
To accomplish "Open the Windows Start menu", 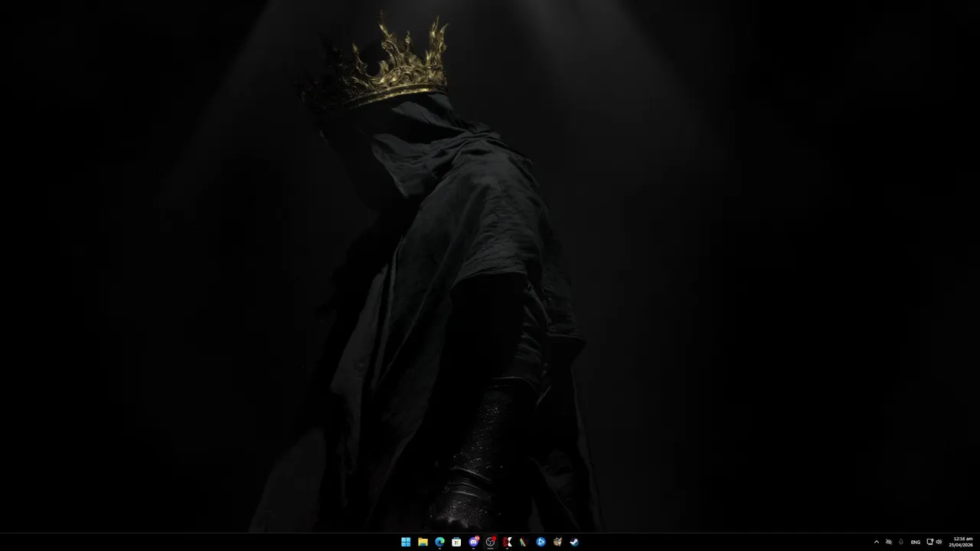I will (x=406, y=542).
